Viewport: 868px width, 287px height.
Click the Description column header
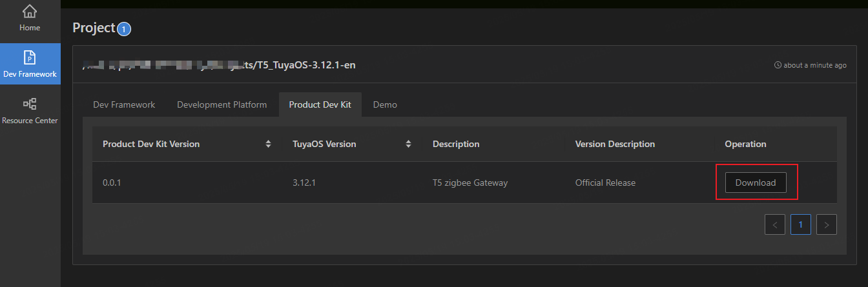tap(456, 144)
